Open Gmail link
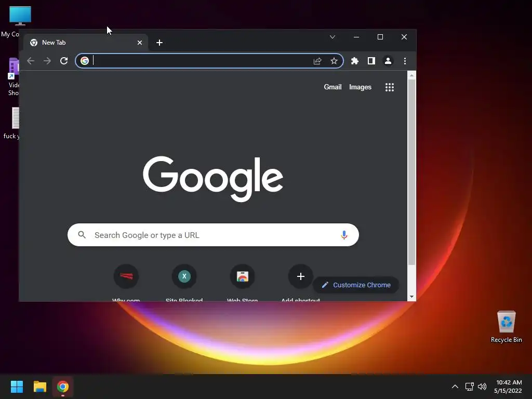This screenshot has width=532, height=399. 332,87
